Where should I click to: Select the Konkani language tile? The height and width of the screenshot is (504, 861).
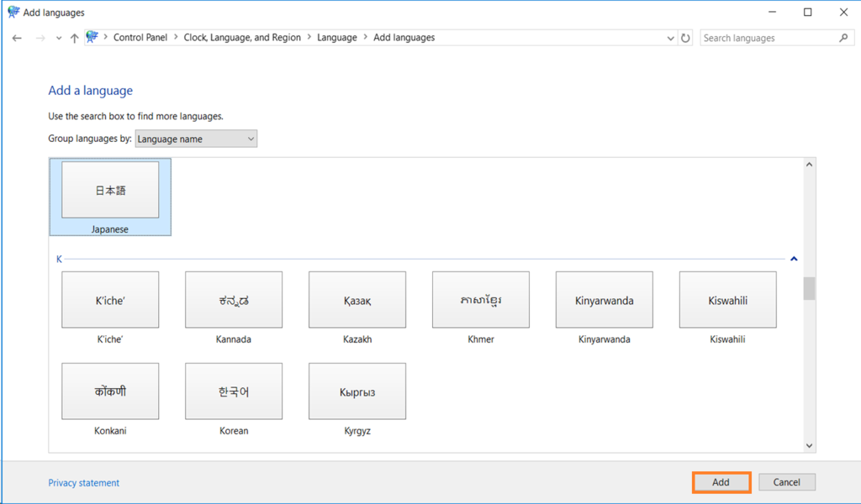click(x=110, y=399)
